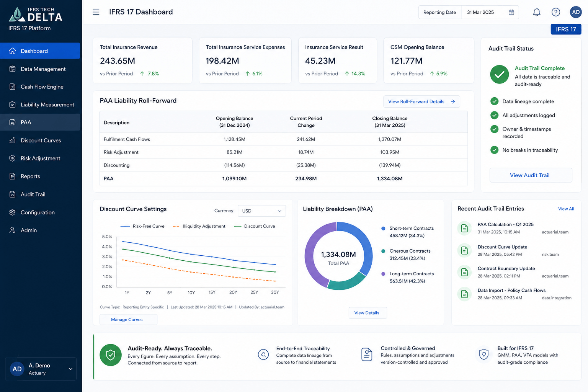Click Insurance Service Result 45.23M value
The height and width of the screenshot is (392, 588).
pos(320,61)
